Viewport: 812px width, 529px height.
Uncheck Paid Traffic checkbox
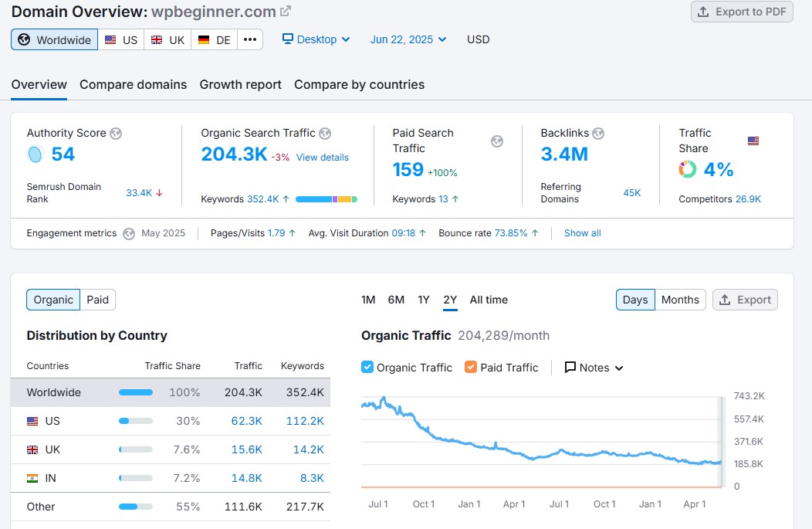471,368
